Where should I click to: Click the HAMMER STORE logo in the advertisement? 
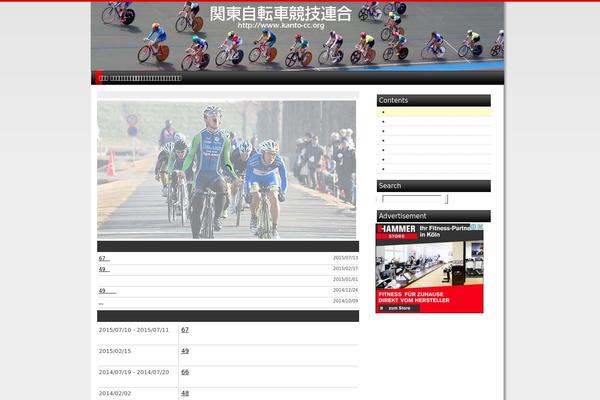pos(396,232)
